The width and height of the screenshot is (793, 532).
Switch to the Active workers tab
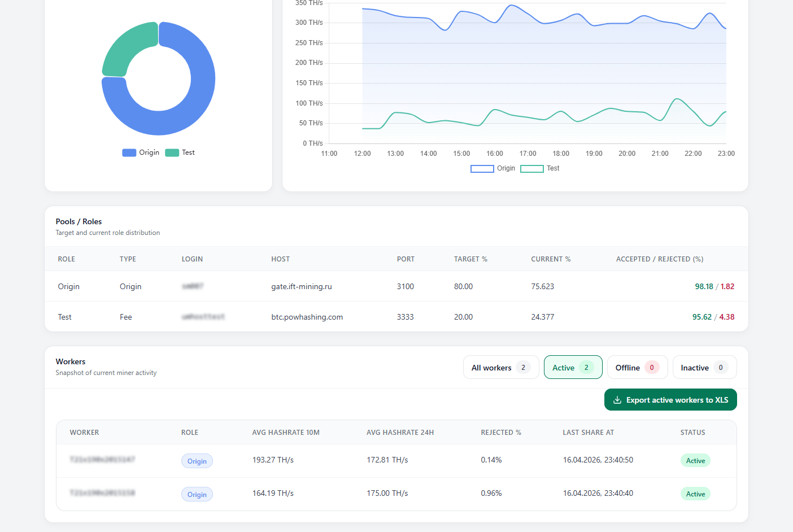573,368
